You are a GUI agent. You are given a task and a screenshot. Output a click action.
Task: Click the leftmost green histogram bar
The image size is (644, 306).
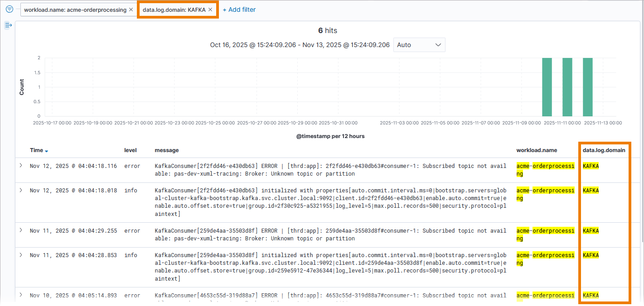547,87
